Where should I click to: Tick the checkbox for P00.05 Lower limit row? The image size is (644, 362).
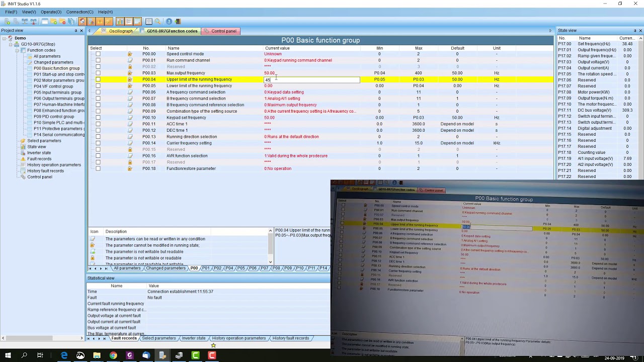(98, 85)
